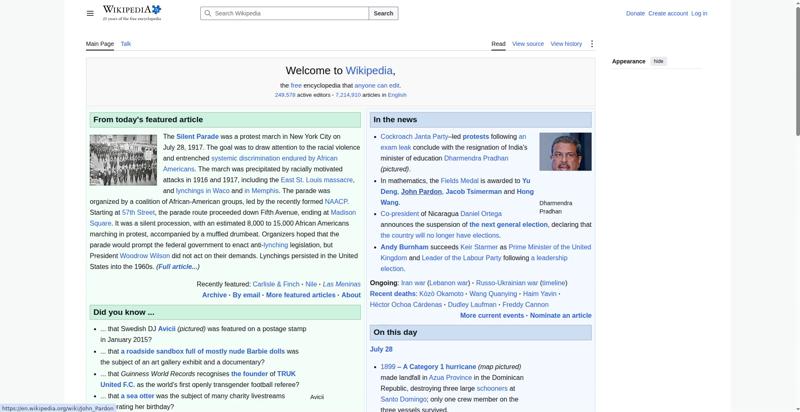The height and width of the screenshot is (412, 800).
Task: Select the View source tab
Action: point(528,44)
